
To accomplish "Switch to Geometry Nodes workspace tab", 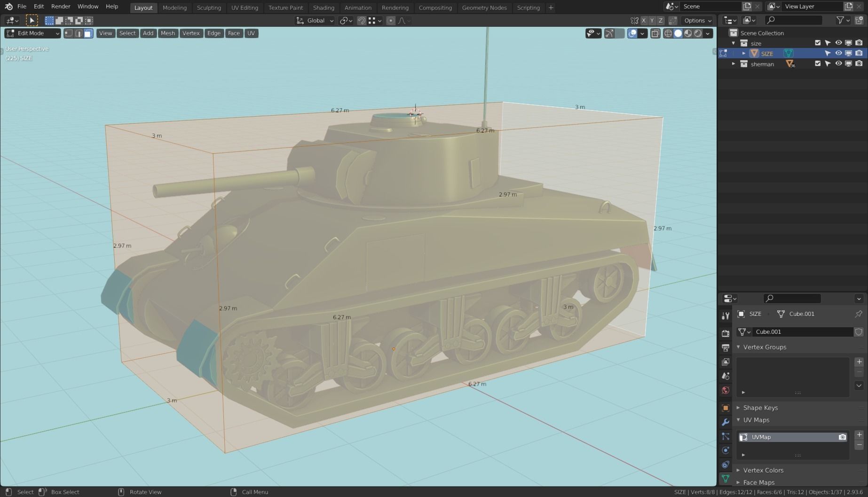I will click(x=484, y=8).
